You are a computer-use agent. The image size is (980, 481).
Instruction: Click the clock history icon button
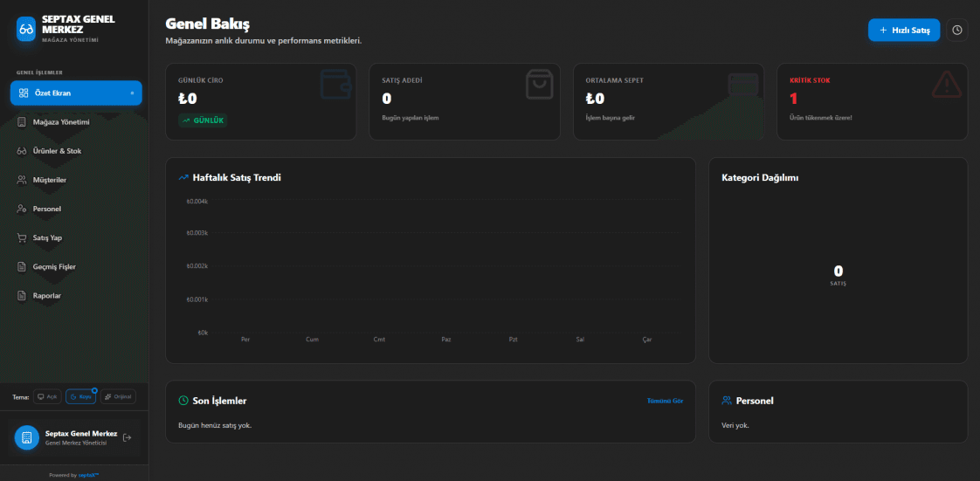(957, 30)
